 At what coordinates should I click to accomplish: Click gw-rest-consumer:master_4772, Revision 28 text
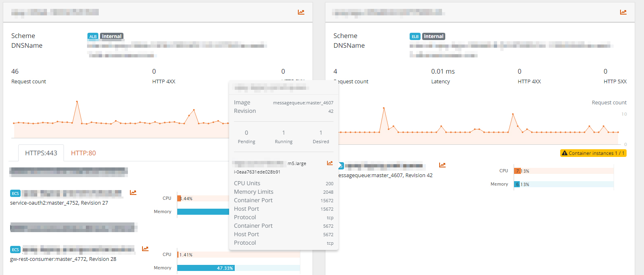[x=63, y=259]
